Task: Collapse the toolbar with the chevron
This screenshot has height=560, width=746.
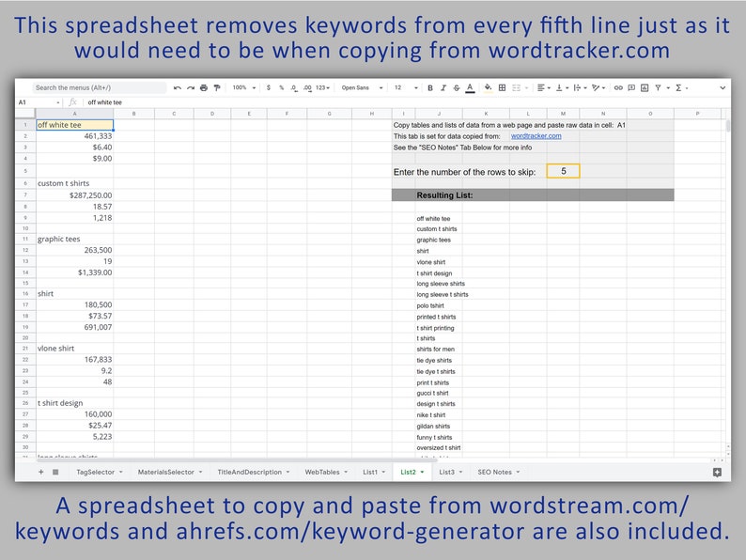Action: (723, 87)
